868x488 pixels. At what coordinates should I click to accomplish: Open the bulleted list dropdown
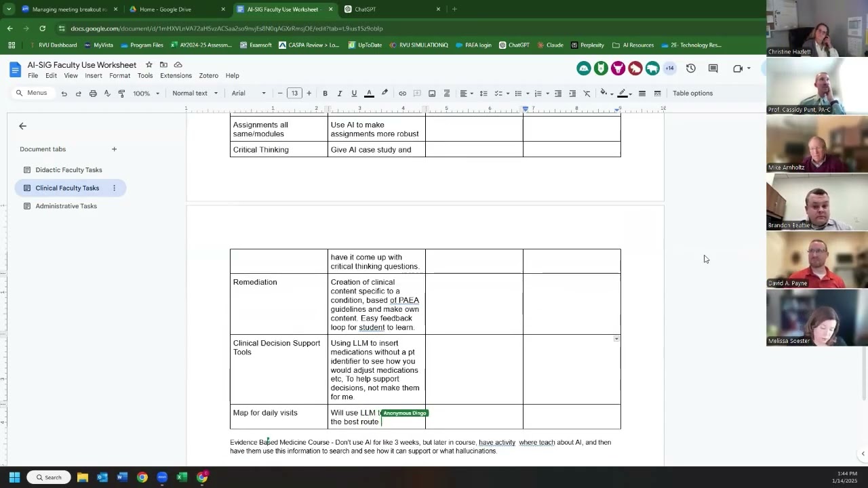pyautogui.click(x=521, y=94)
